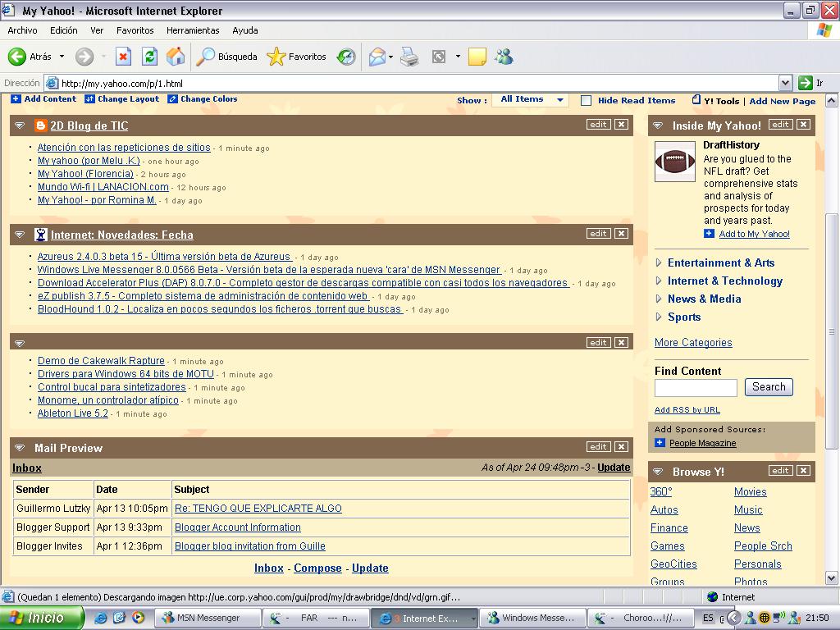Collapse the 2D Blog de TIC module
Image resolution: width=840 pixels, height=630 pixels.
coord(20,126)
